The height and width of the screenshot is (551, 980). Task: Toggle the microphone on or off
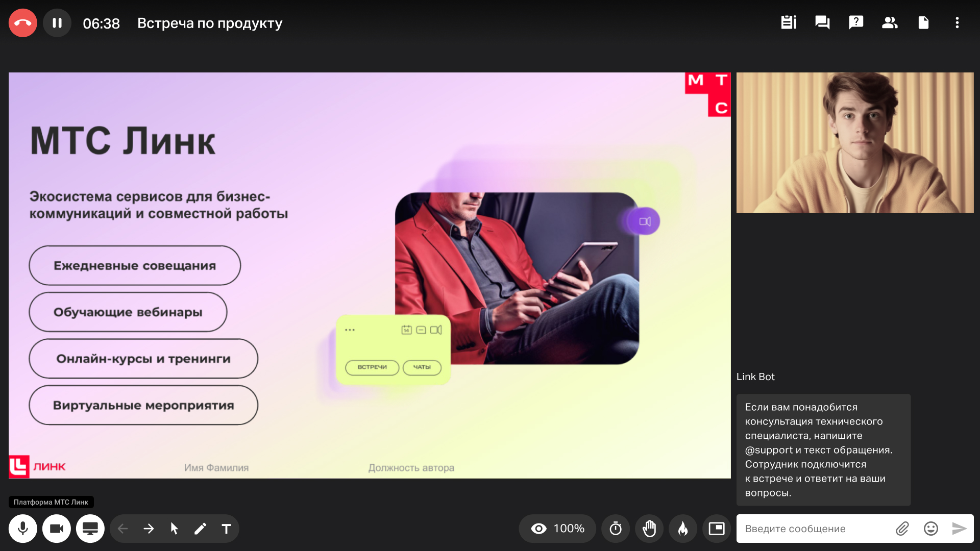[x=23, y=529]
